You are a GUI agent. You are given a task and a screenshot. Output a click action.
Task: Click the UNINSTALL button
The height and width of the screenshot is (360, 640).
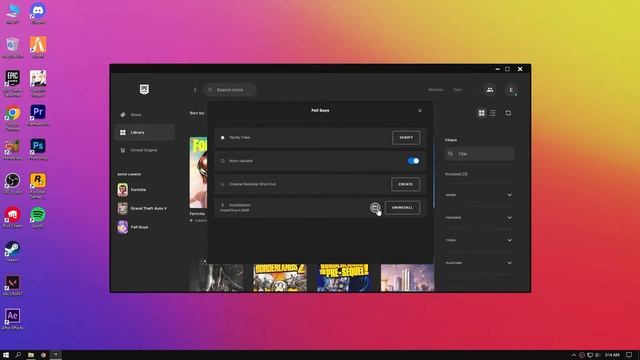402,208
